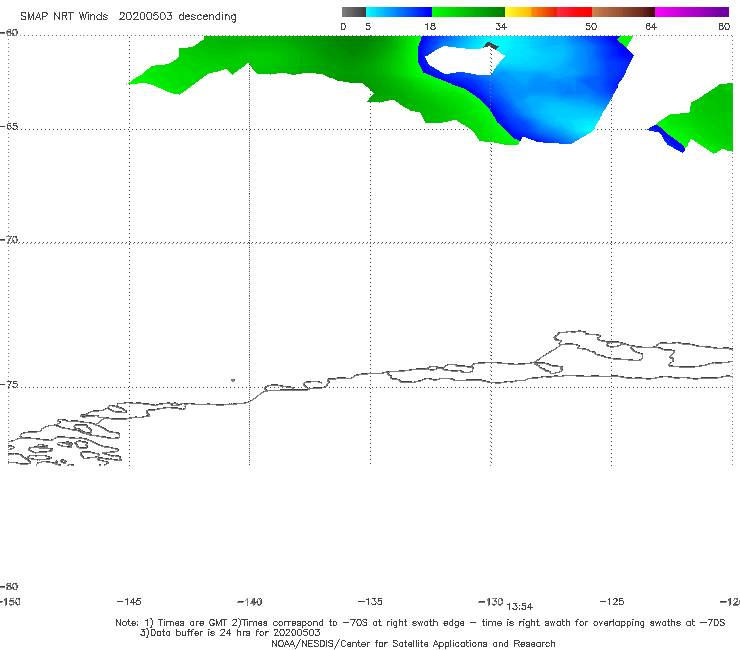Click the color bar label "64"
This screenshot has width=740, height=650.
pos(651,26)
